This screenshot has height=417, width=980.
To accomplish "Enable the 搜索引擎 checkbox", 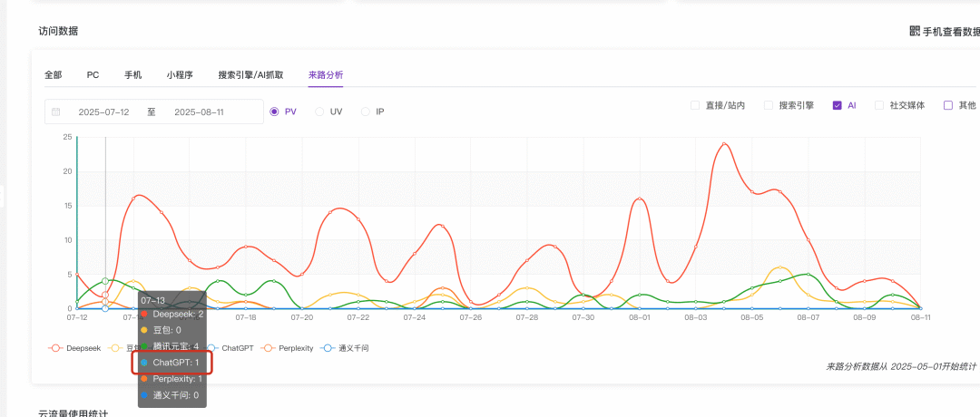I will pos(769,105).
